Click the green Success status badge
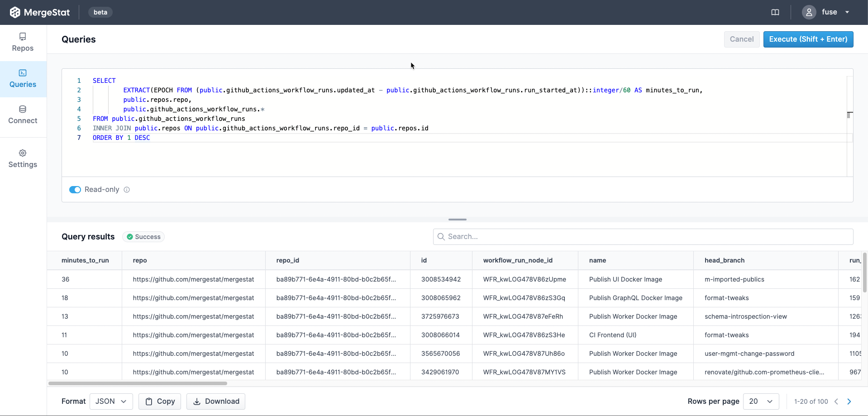This screenshot has height=416, width=868. 143,237
